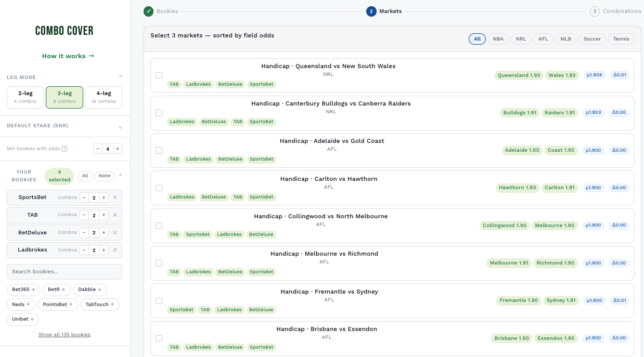Remove BetDeluxe with its X icon
The width and height of the screenshot is (644, 357).
(115, 233)
